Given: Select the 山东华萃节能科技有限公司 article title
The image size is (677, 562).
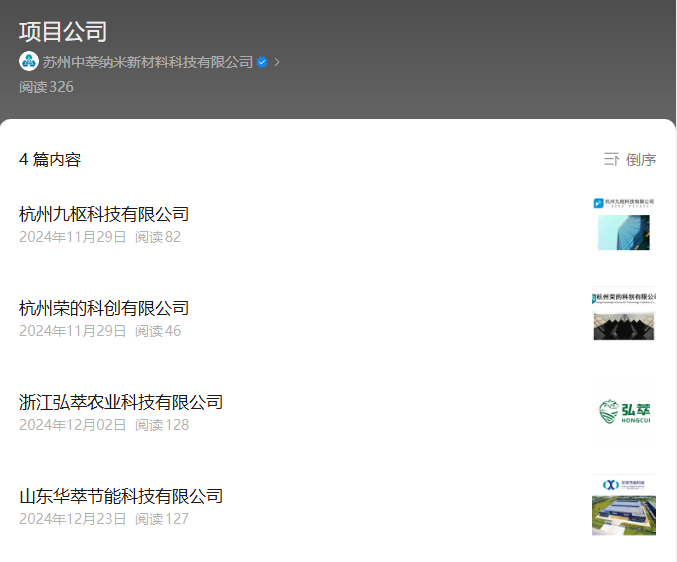Looking at the screenshot, I should (121, 496).
